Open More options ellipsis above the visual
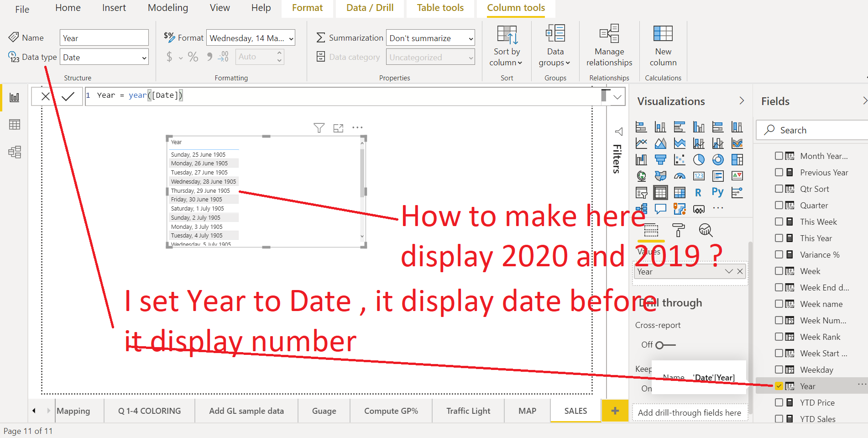868x438 pixels. 357,128
